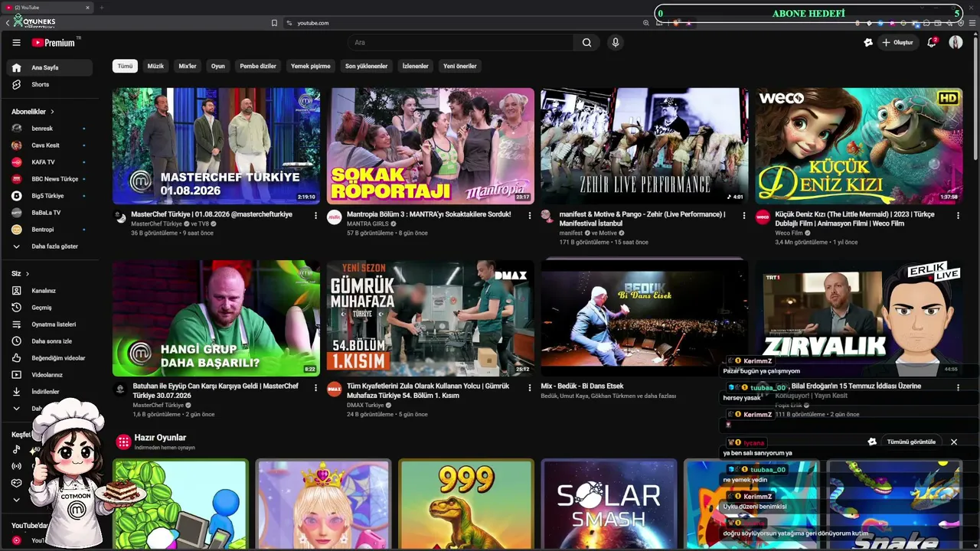The width and height of the screenshot is (980, 551).
Task: Select the Yemek pişirme filter chip
Action: point(311,66)
